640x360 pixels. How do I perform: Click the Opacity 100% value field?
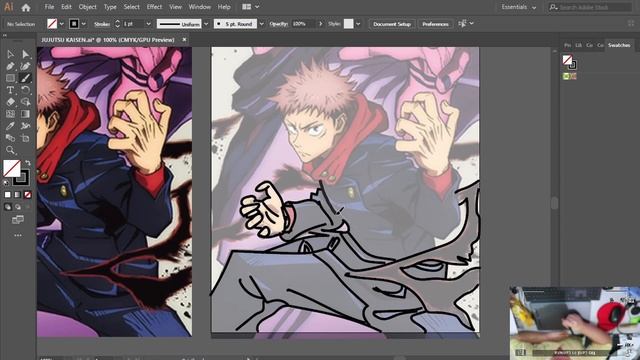click(x=303, y=24)
